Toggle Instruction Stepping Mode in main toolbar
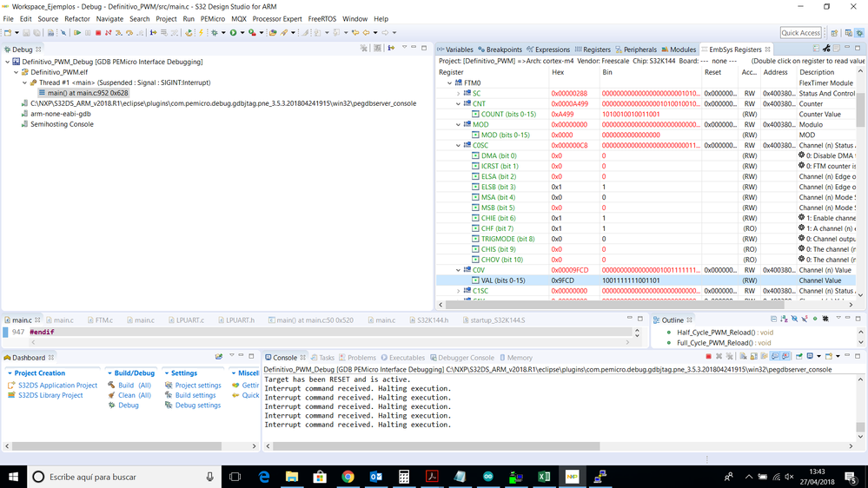Image resolution: width=868 pixels, height=488 pixels. click(153, 33)
